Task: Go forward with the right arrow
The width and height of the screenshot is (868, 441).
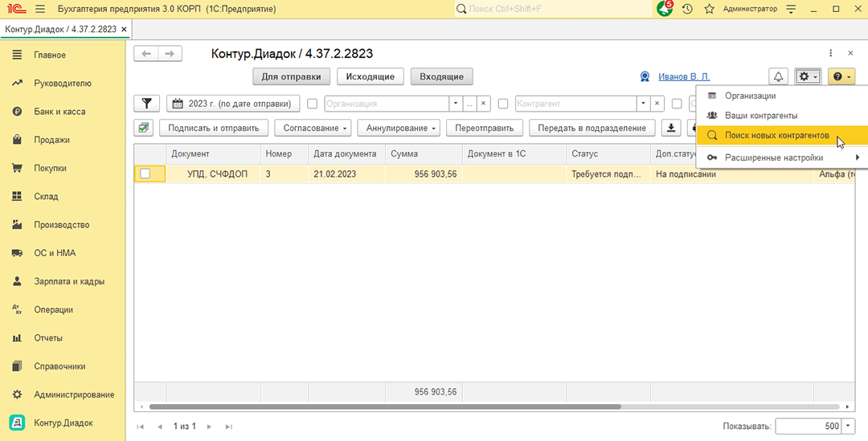Action: point(170,54)
